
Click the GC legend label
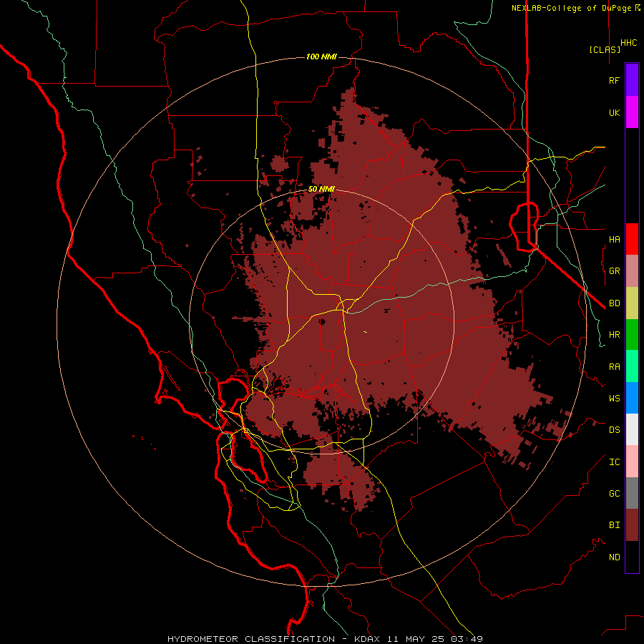[615, 494]
